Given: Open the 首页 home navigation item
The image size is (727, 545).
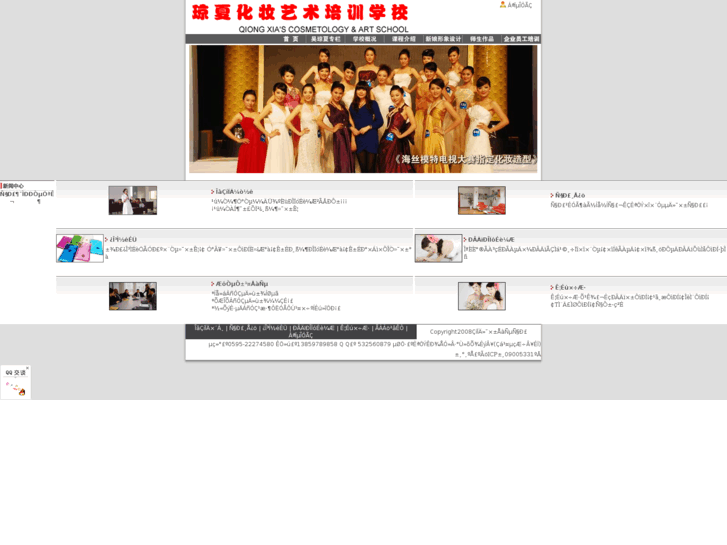Looking at the screenshot, I should (291, 39).
